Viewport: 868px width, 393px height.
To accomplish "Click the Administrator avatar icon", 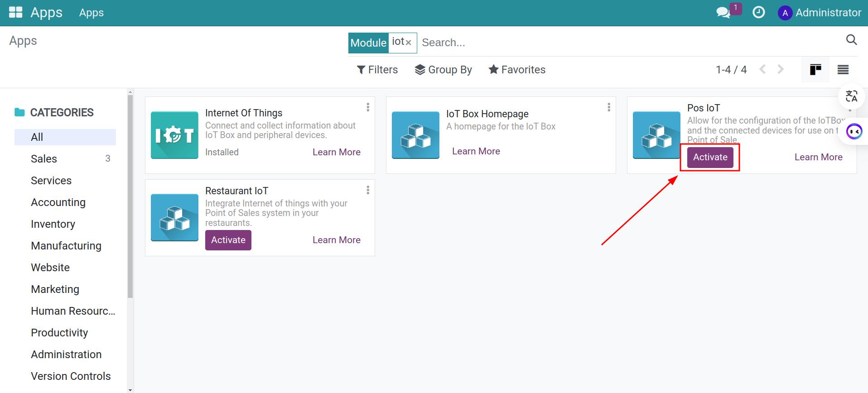I will tap(785, 13).
